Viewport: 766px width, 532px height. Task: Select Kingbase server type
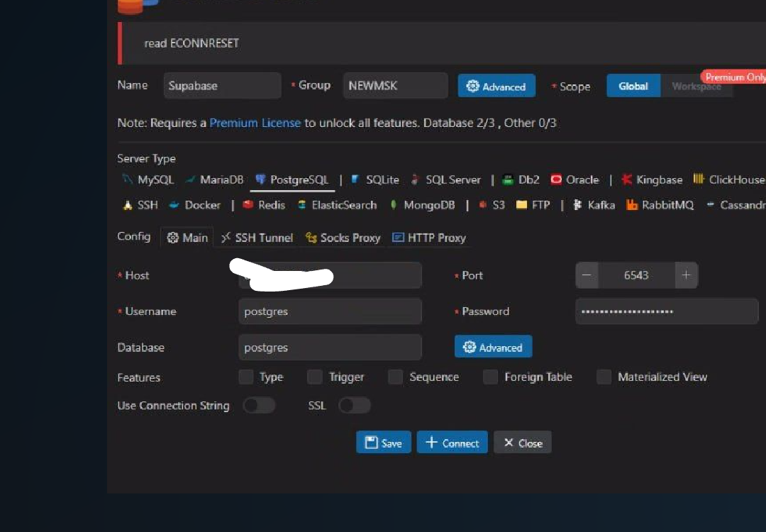[x=652, y=179]
